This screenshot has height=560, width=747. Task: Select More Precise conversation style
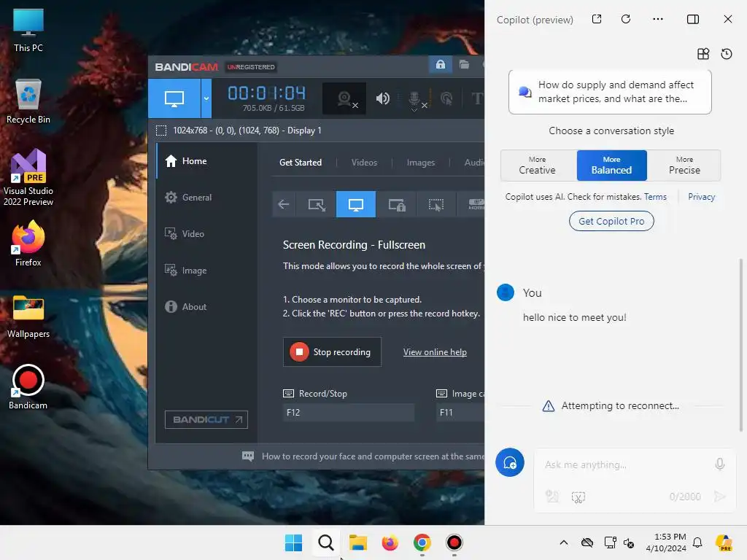684,166
